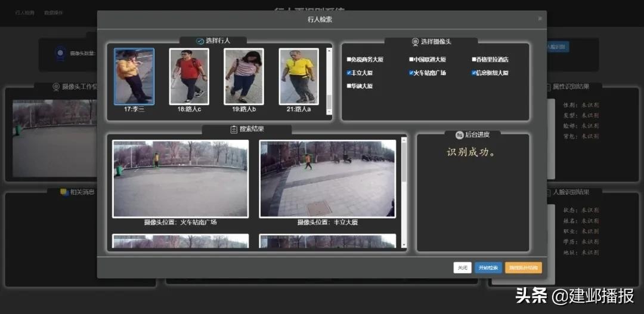
Task: Uncheck the 丰立大厦 camera checkbox
Action: [x=349, y=73]
